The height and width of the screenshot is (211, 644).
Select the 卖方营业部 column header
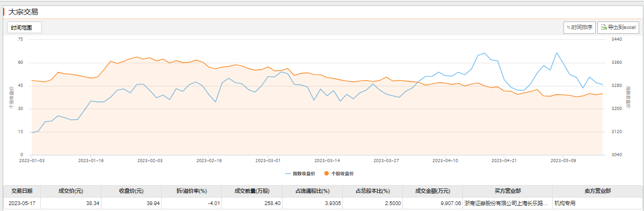[x=598, y=191]
